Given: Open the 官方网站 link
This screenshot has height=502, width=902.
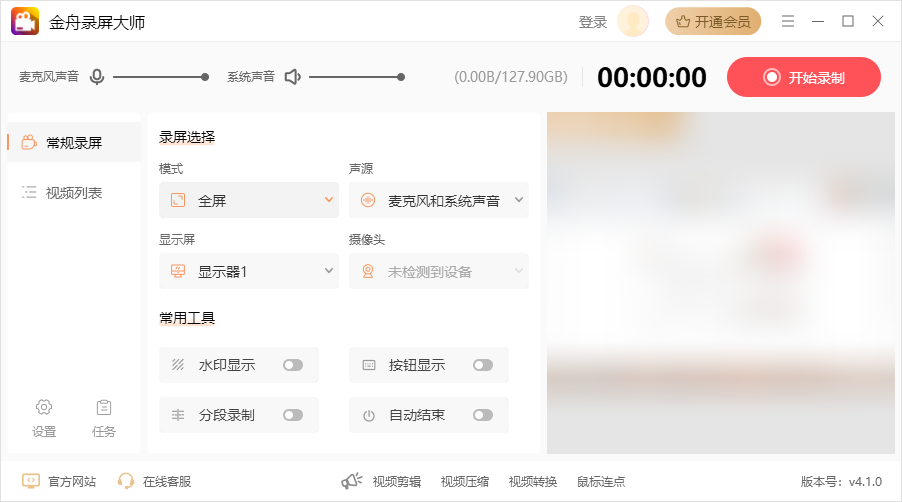Looking at the screenshot, I should coord(72,481).
